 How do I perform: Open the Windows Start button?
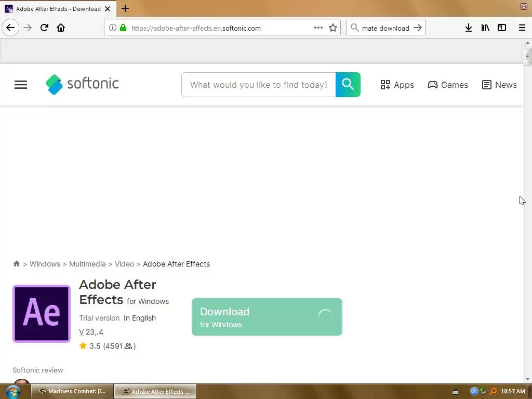13,392
